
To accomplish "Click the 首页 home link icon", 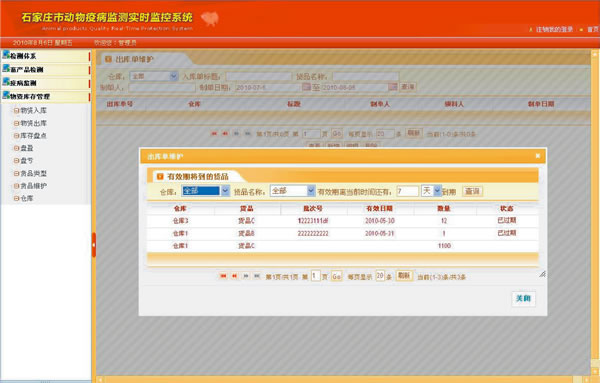I will pyautogui.click(x=582, y=30).
